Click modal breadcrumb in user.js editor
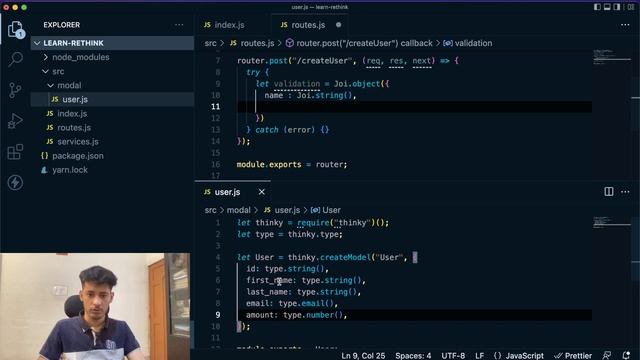Screen dimensions: 640x360 click(238, 210)
